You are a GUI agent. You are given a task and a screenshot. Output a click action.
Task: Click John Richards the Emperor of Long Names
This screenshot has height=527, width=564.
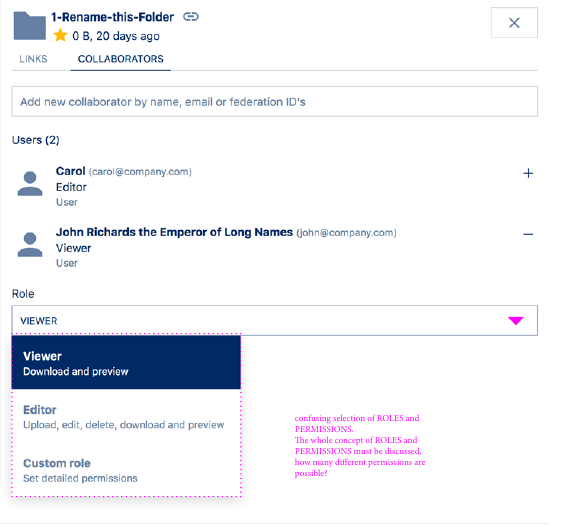tap(174, 232)
